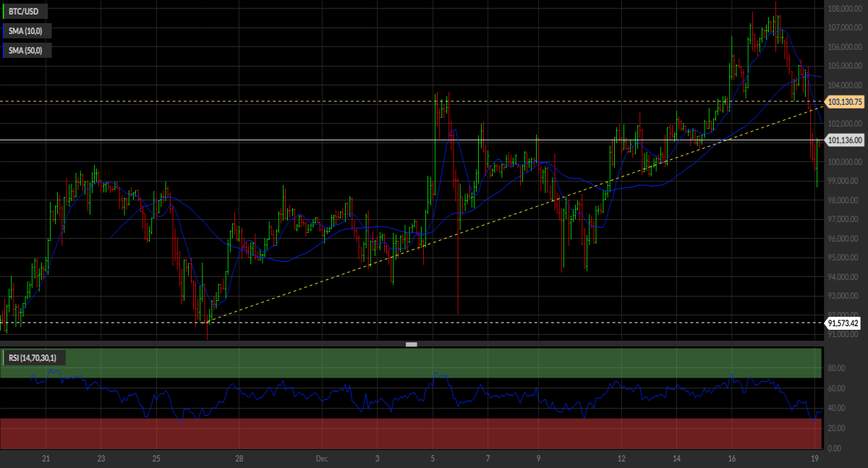Screen dimensions: 868x468
Task: Click the 101,136.00 current price tag
Action: [845, 140]
